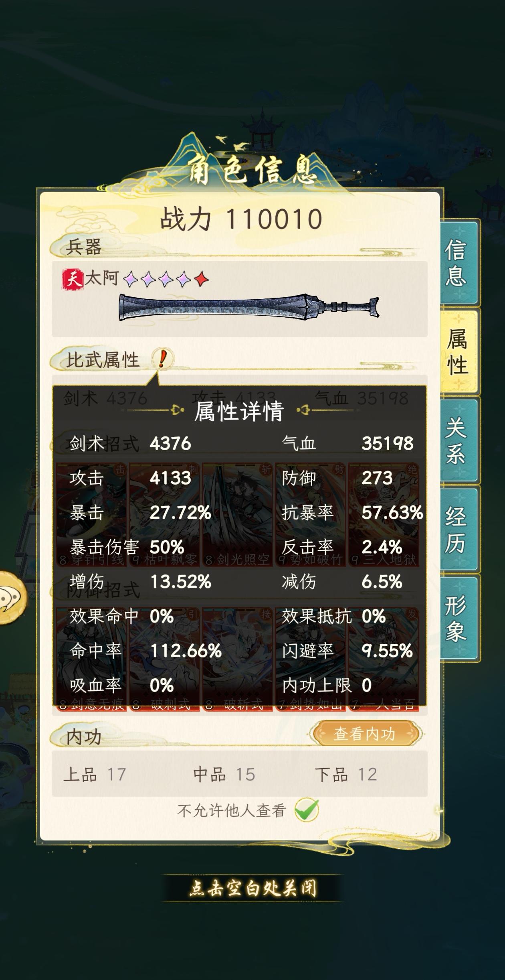
Task: Tap the red exclamation info icon
Action: click(162, 359)
